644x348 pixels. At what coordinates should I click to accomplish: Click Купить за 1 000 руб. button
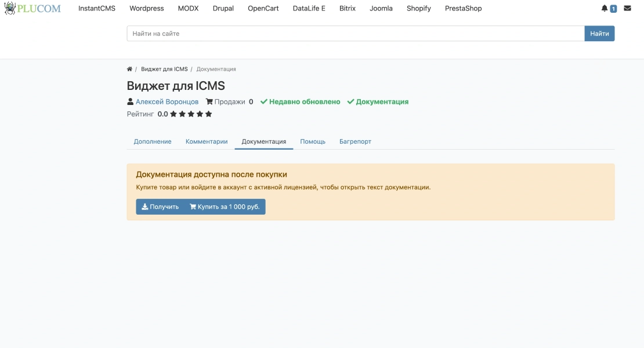tap(225, 207)
